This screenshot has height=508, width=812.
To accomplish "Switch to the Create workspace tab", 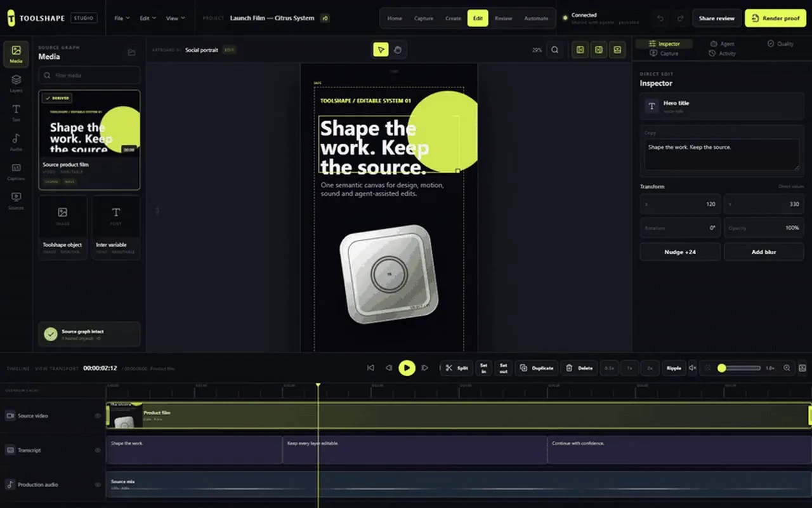I will coord(453,18).
